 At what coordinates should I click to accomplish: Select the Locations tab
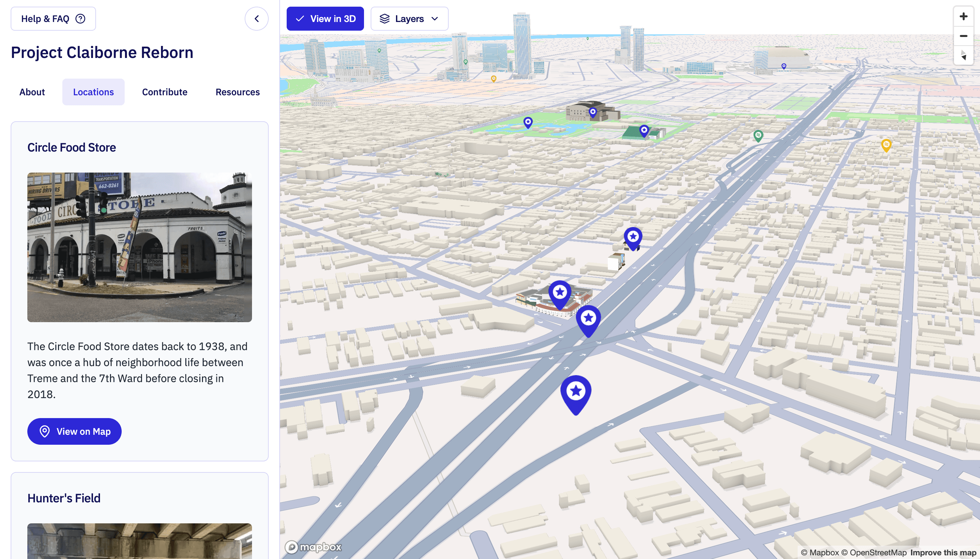click(93, 92)
